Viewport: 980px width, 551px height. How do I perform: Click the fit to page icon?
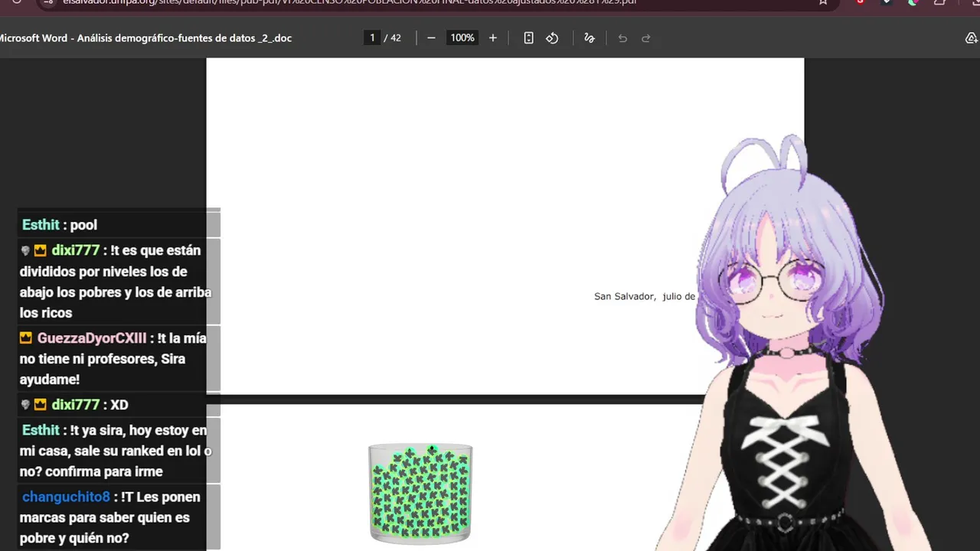(x=528, y=37)
